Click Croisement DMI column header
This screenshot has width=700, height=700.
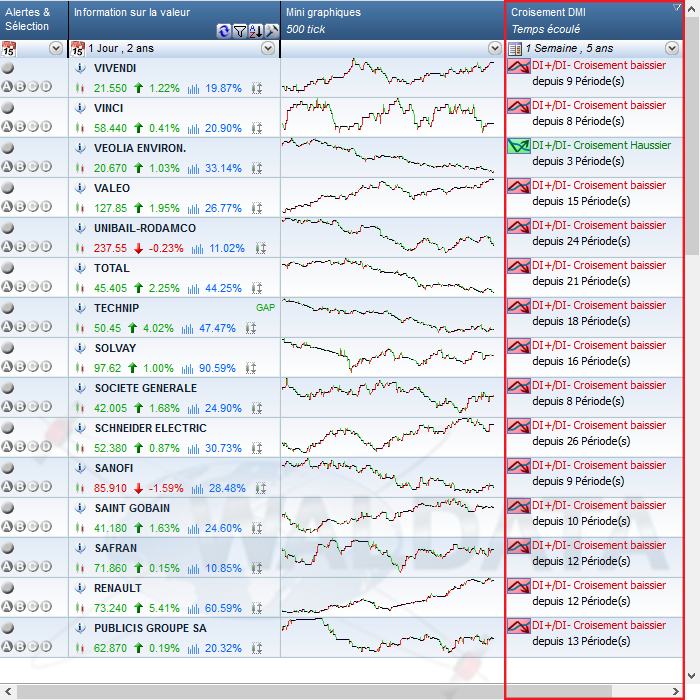tap(594, 20)
